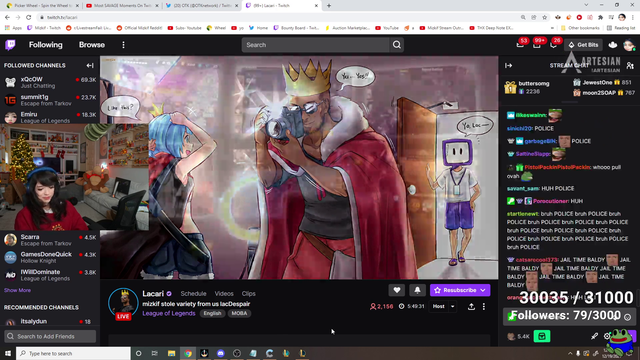Open Emiru channel in sidebar
This screenshot has width=640, height=360.
pyautogui.click(x=50, y=117)
